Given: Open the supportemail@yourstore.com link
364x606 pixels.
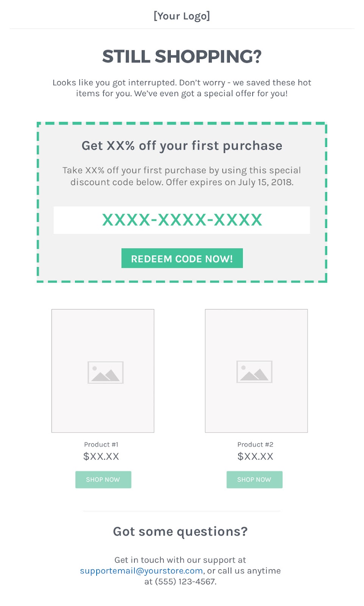Looking at the screenshot, I should 141,571.
